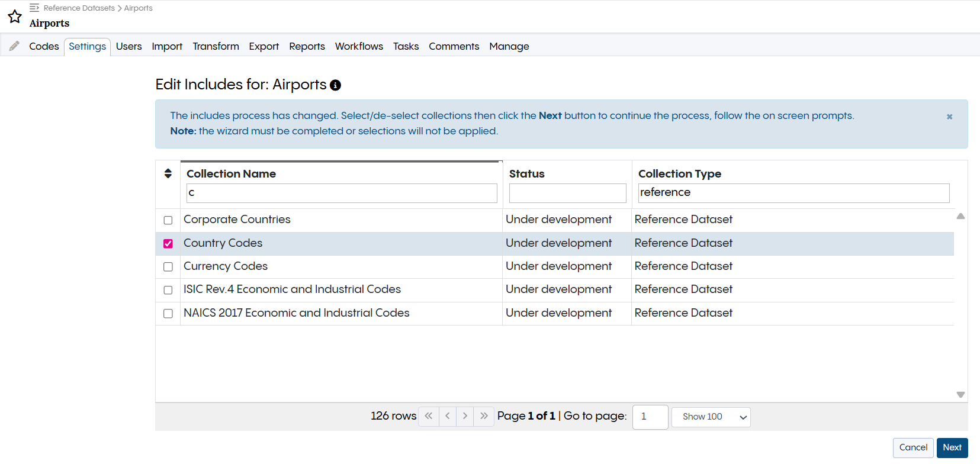The image size is (980, 464).
Task: Select the Settings tab
Action: click(x=87, y=46)
